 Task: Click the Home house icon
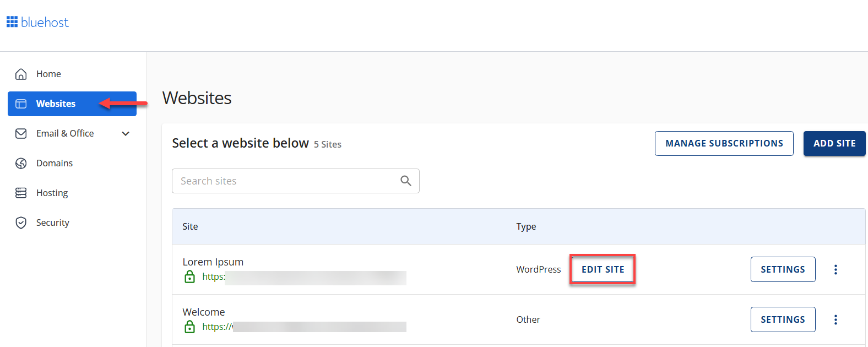click(21, 74)
